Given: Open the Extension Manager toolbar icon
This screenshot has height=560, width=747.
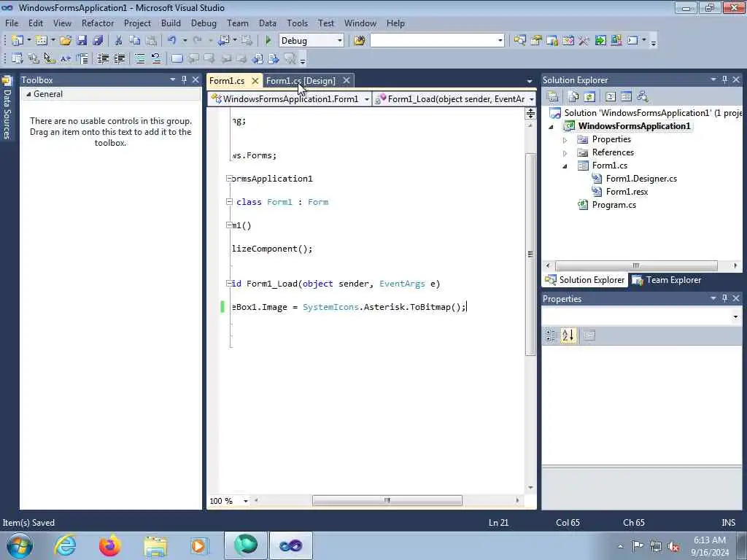Looking at the screenshot, I should (x=616, y=41).
